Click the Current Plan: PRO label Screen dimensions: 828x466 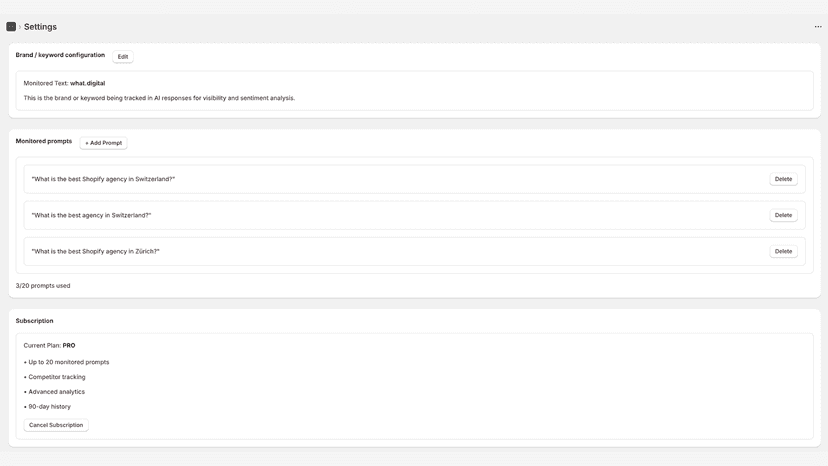pos(50,346)
